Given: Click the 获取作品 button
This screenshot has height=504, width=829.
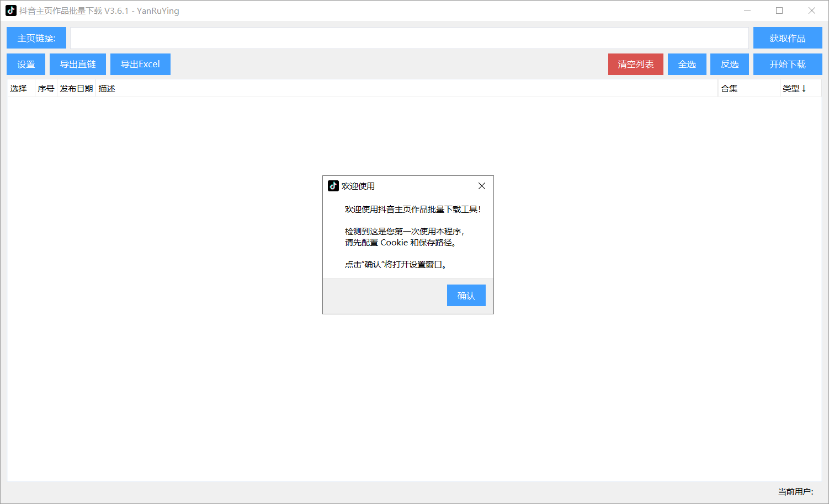Looking at the screenshot, I should [x=787, y=37].
